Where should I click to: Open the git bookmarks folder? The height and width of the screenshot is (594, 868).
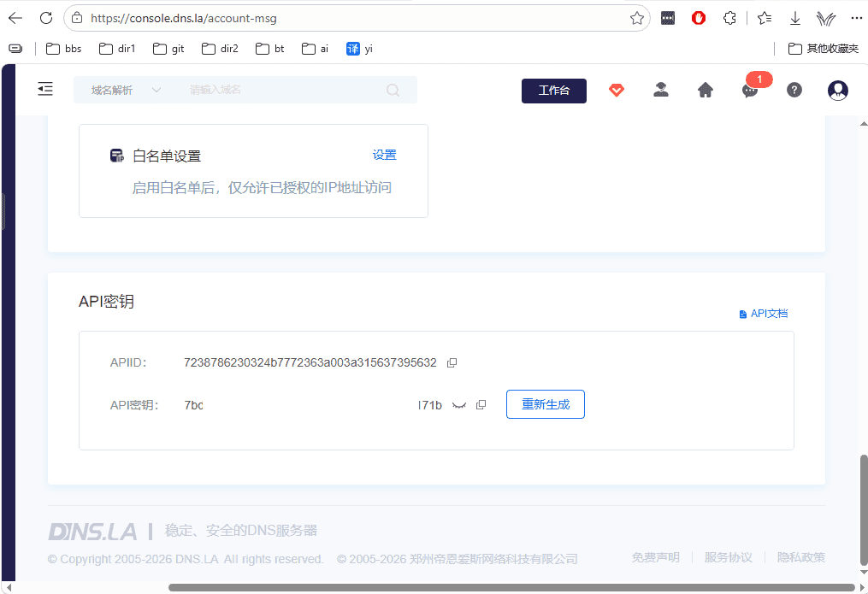[x=168, y=49]
